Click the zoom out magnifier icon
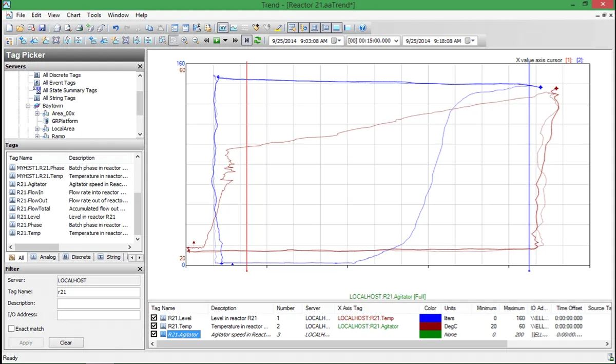 [x=196, y=41]
